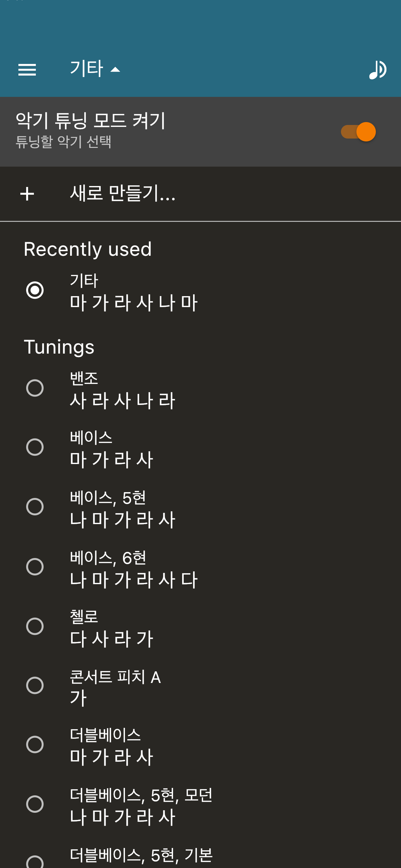This screenshot has width=401, height=868.
Task: Open the hamburger navigation menu
Action: point(27,69)
